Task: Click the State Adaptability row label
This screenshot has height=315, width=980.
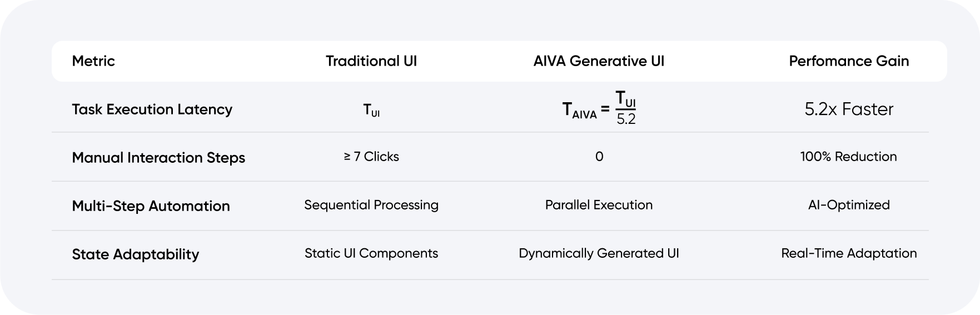Action: (135, 254)
